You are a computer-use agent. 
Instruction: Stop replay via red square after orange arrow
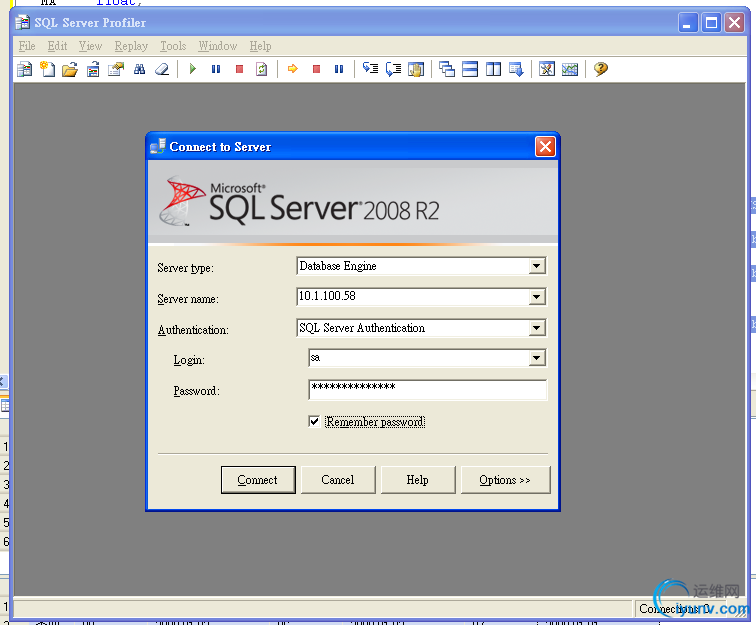(316, 69)
